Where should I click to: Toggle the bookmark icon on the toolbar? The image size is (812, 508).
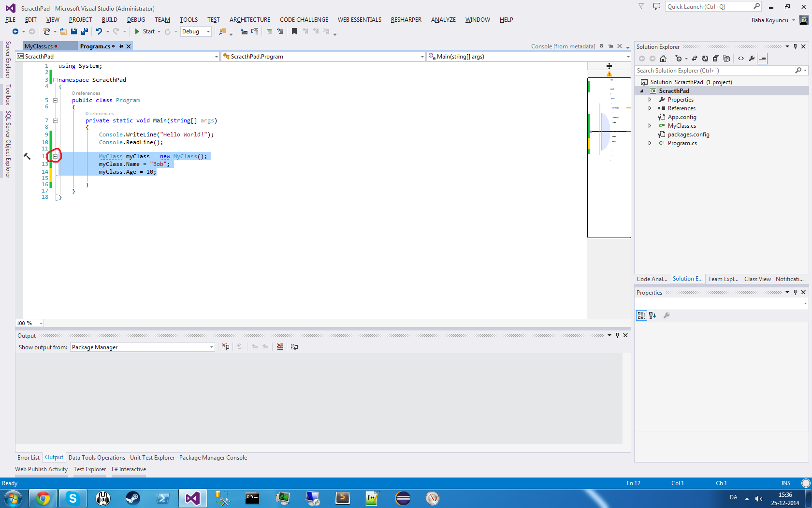294,31
